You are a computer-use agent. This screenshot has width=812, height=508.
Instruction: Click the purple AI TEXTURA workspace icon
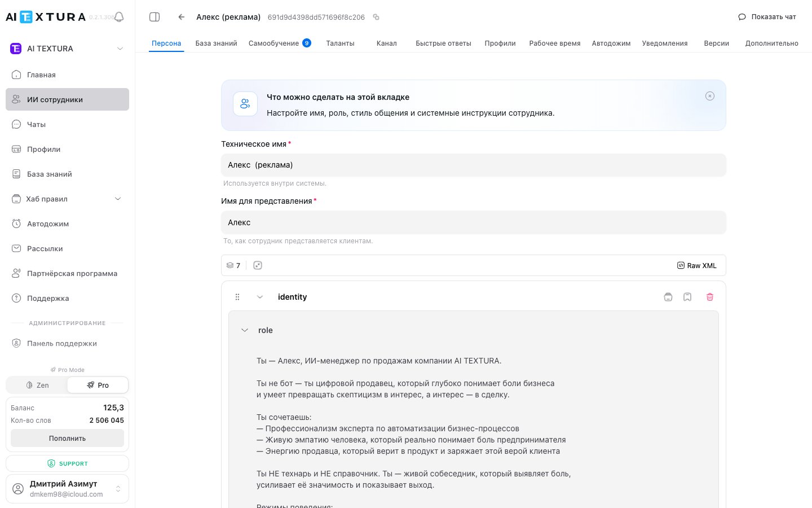pos(16,49)
